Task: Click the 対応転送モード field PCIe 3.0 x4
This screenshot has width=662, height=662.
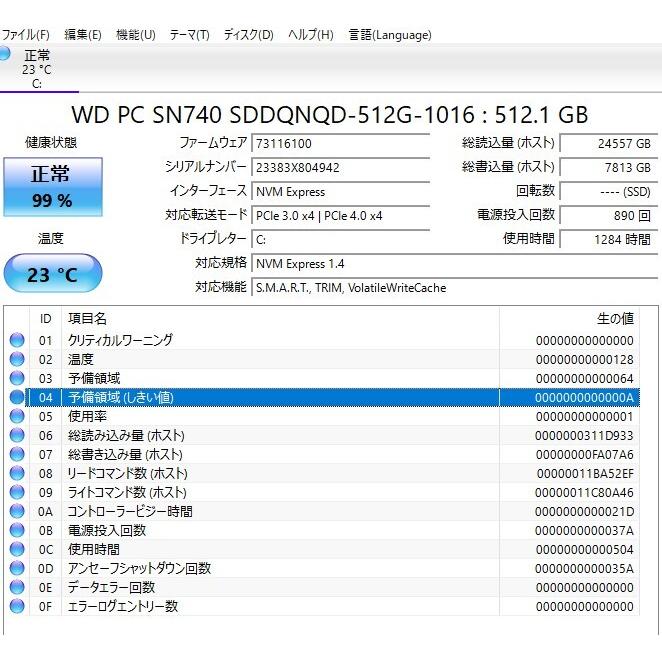Action: click(x=341, y=216)
